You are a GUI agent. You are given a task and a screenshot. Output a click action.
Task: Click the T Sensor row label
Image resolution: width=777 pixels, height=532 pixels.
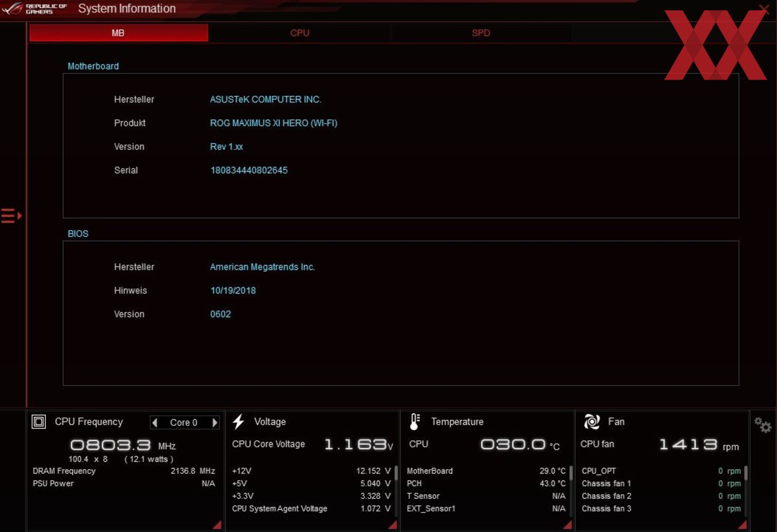coord(423,496)
